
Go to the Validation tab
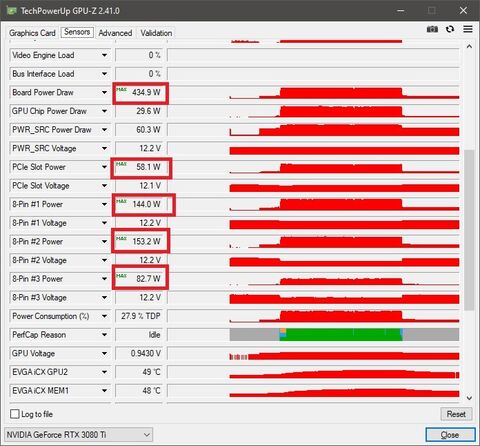point(156,33)
